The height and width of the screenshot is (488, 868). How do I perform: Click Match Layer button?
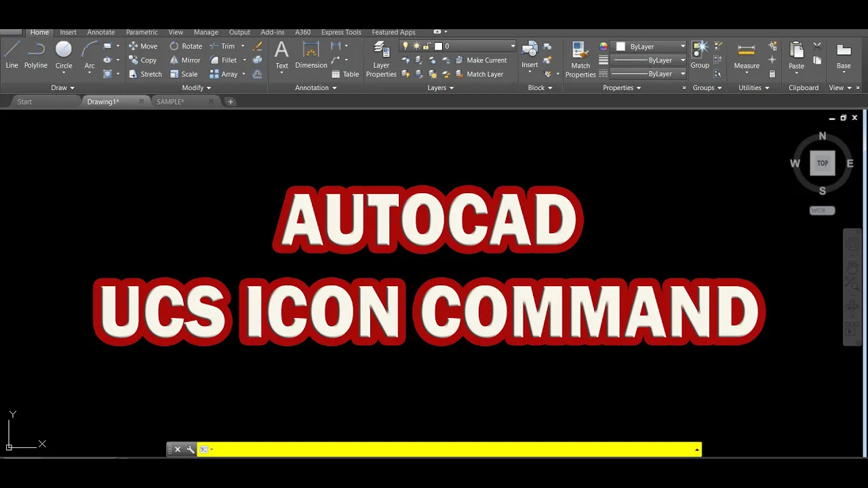[x=479, y=74]
